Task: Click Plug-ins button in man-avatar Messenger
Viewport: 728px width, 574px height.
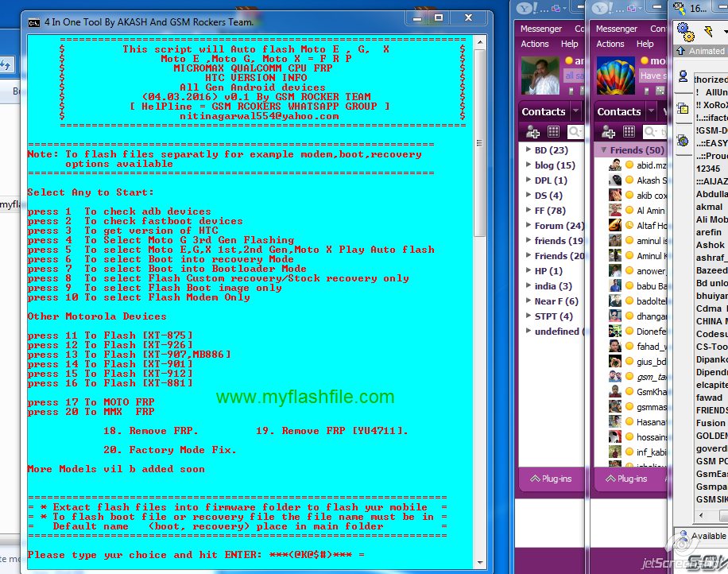Action: [x=551, y=479]
